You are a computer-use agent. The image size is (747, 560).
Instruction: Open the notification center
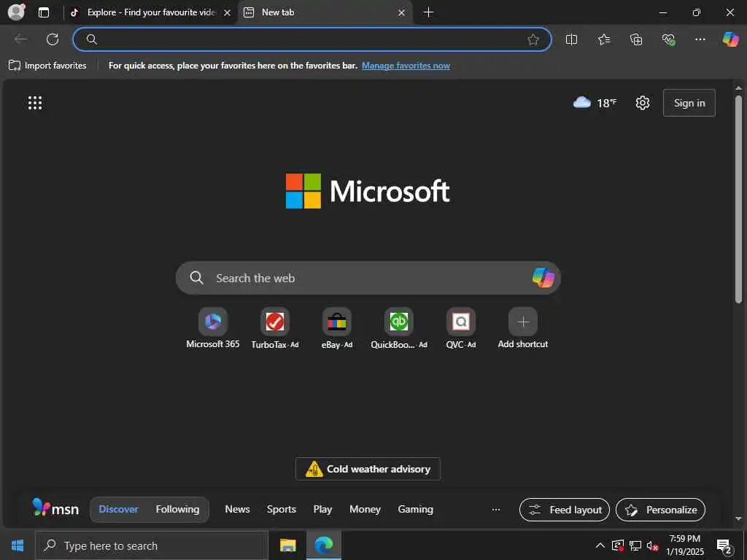click(724, 545)
